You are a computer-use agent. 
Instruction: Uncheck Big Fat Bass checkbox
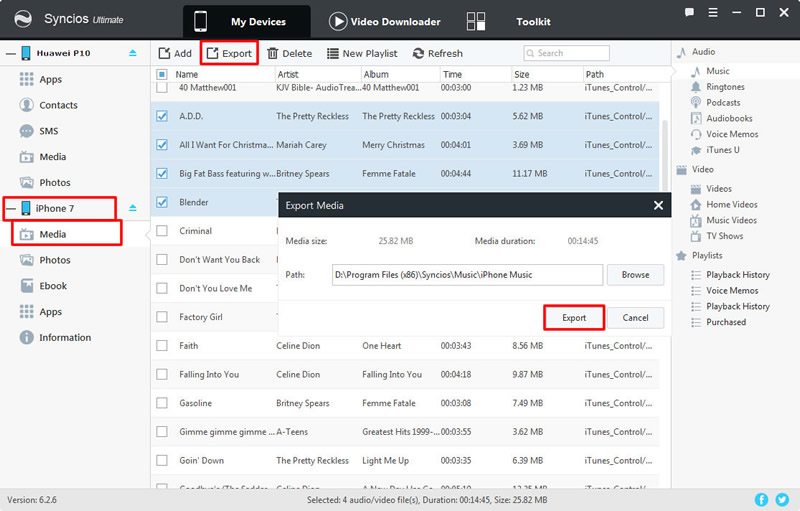click(162, 173)
